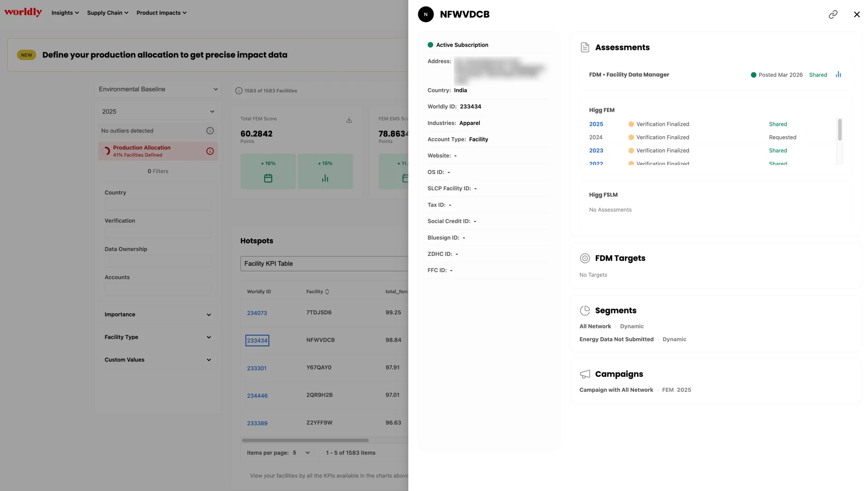Expand the Custom Values filter

click(158, 360)
